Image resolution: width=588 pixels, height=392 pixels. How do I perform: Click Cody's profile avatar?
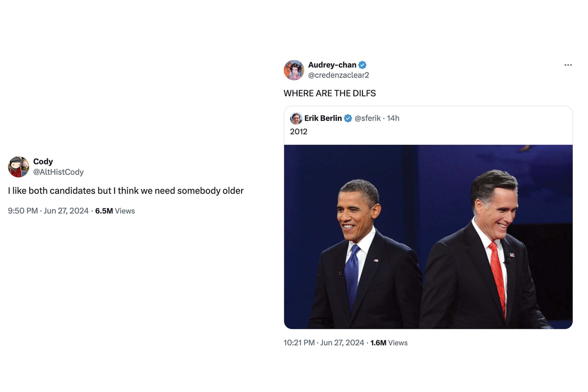pos(19,167)
